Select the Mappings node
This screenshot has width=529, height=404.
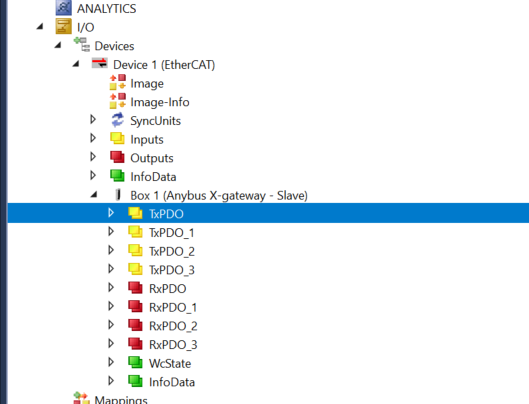click(x=121, y=399)
